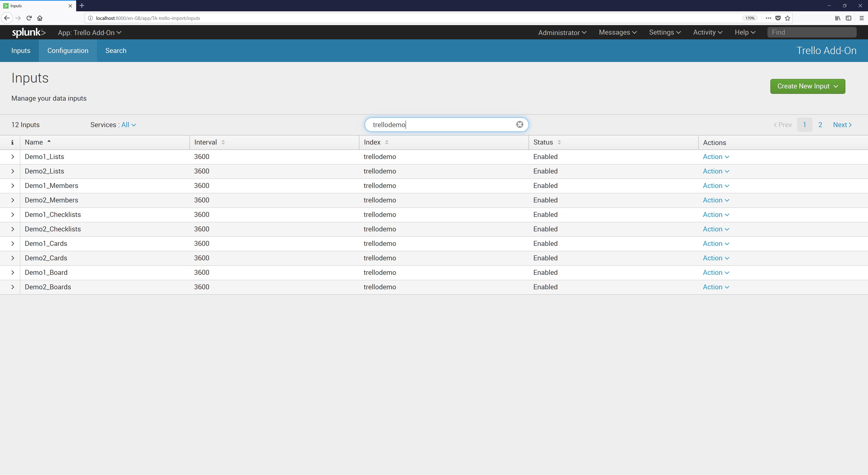Expand the Demo1_Cards row details

pos(12,244)
